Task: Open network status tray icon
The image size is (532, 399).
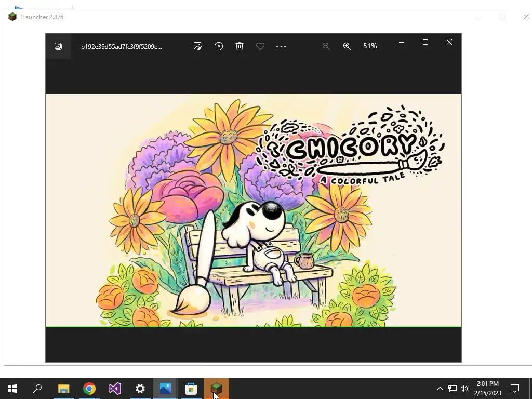Action: [x=453, y=389]
